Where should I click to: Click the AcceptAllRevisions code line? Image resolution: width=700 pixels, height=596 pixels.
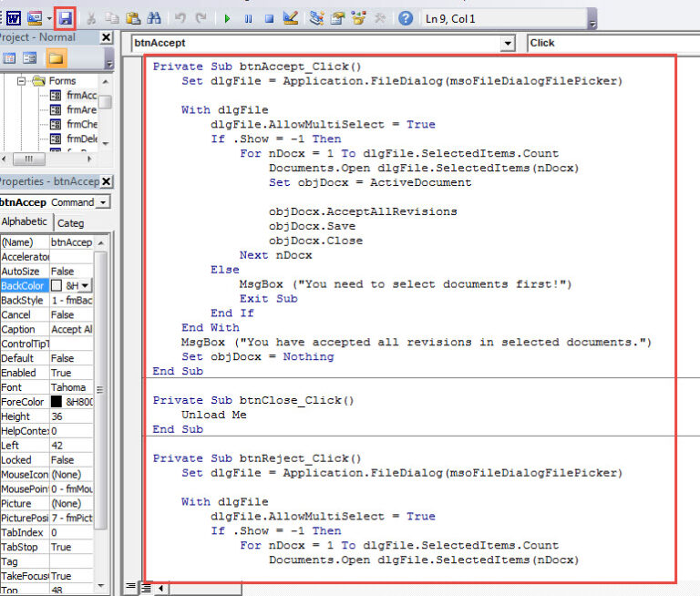tap(363, 211)
